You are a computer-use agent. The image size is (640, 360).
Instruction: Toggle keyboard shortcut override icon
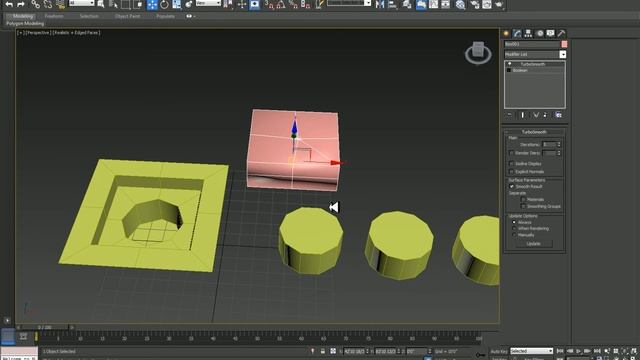pyautogui.click(x=255, y=4)
